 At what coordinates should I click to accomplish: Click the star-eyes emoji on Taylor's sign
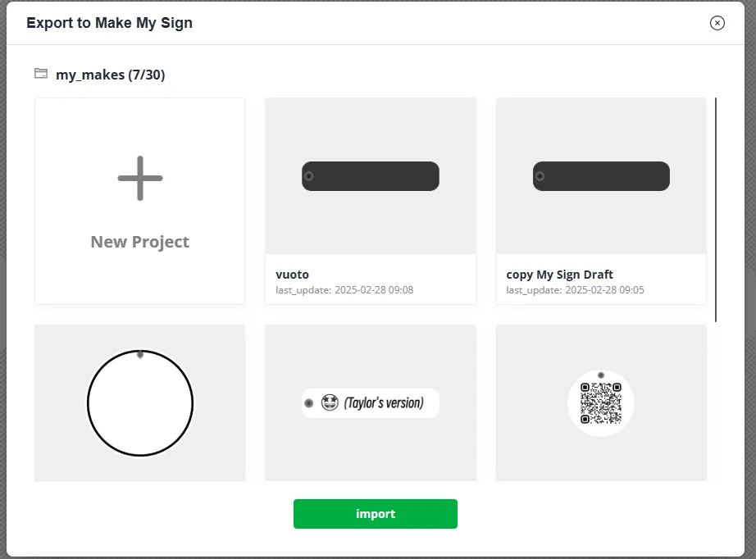pyautogui.click(x=330, y=402)
